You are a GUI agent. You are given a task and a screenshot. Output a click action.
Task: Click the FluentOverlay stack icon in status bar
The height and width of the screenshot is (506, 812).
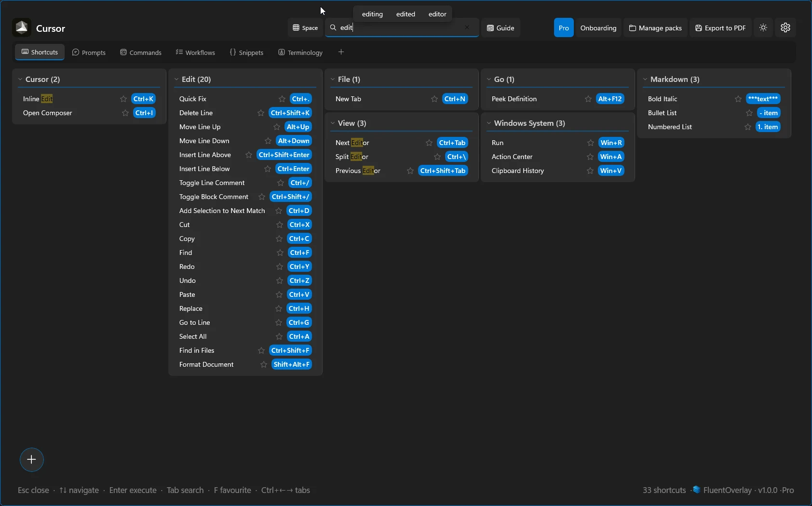(696, 490)
